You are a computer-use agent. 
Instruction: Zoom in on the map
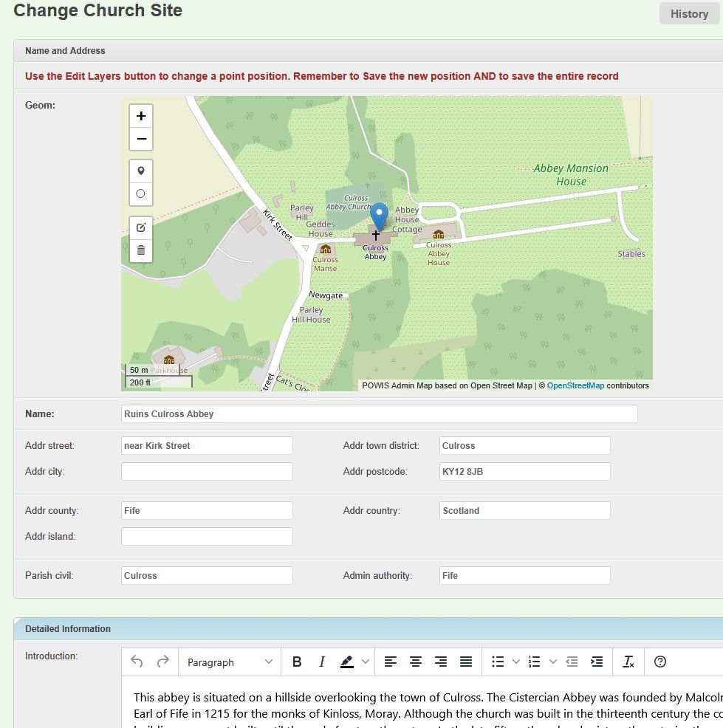pyautogui.click(x=141, y=116)
